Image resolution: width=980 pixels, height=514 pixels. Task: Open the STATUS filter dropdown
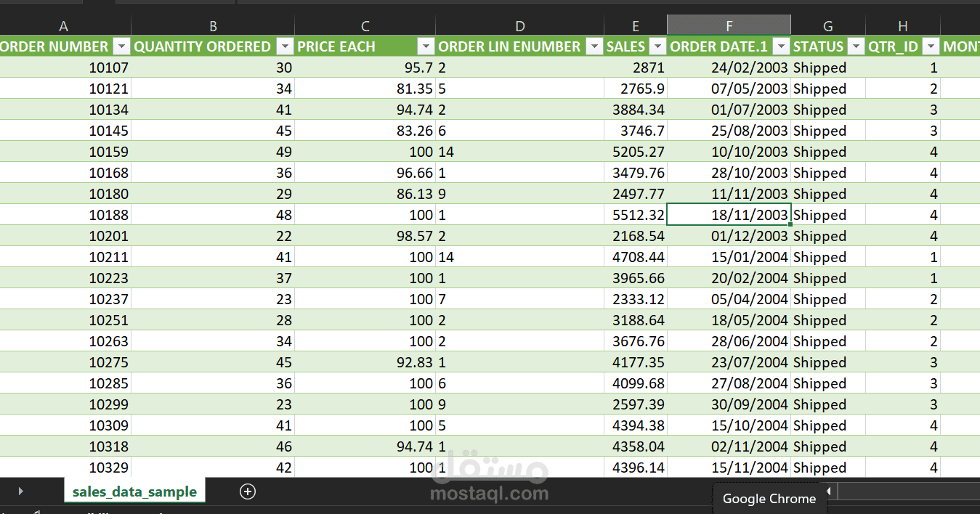pyautogui.click(x=856, y=46)
